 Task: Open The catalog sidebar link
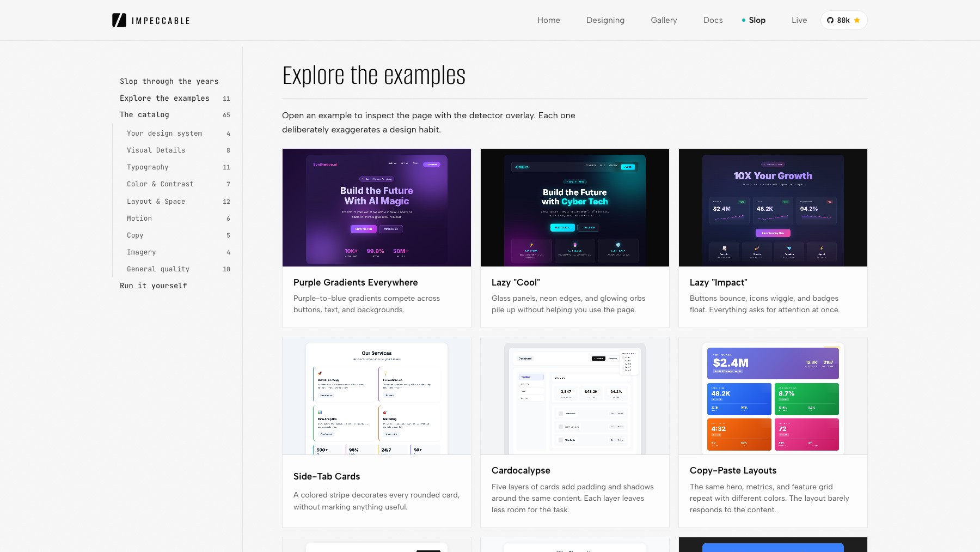tap(175, 114)
